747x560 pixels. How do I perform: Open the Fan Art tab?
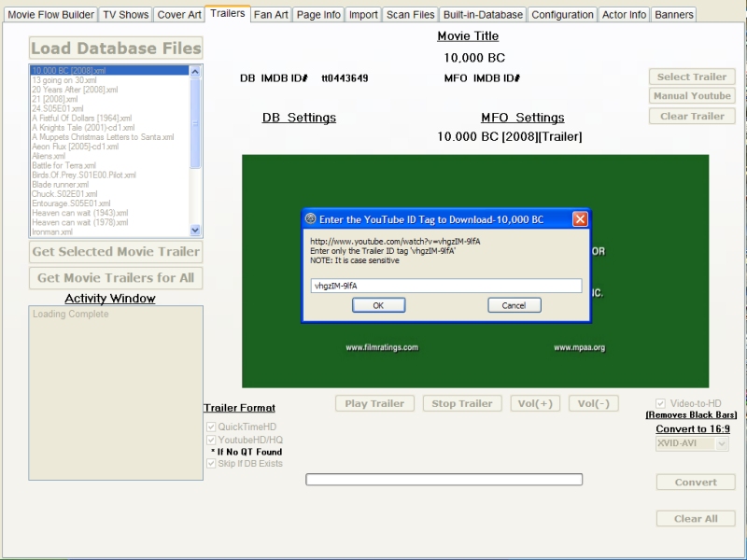(x=272, y=15)
